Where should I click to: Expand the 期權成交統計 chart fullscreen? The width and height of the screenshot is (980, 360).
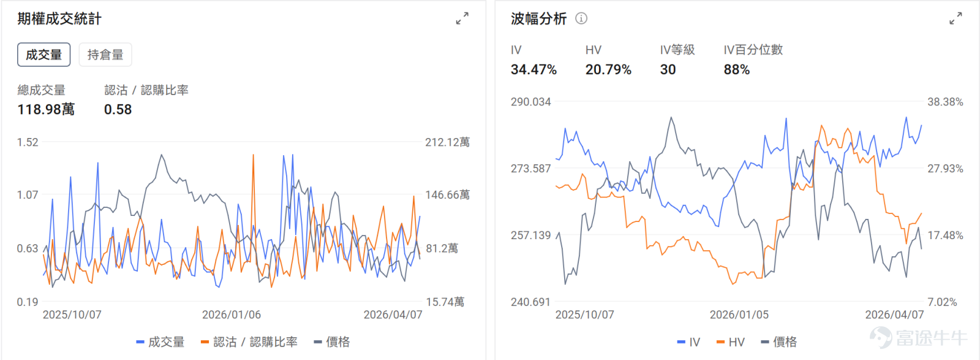coord(462,18)
